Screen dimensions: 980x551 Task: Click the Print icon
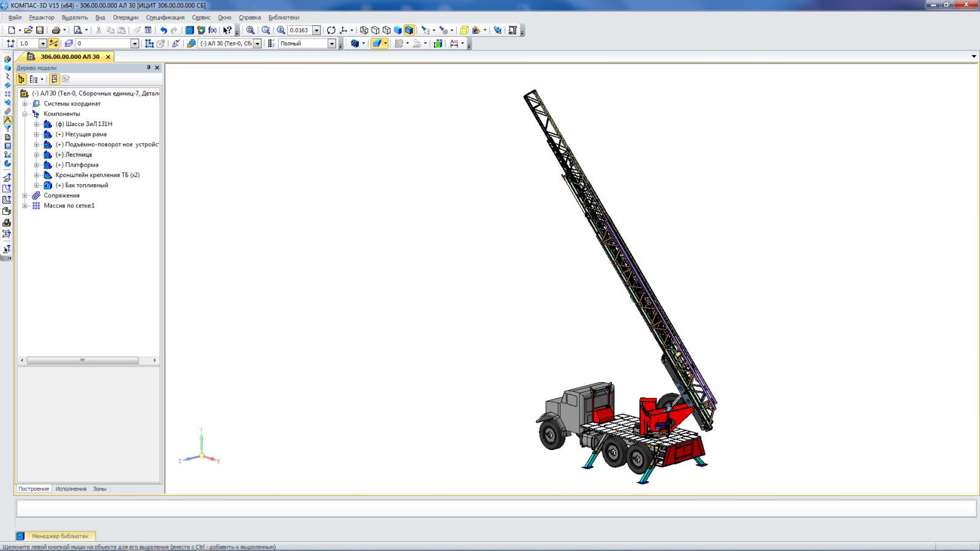tap(56, 30)
